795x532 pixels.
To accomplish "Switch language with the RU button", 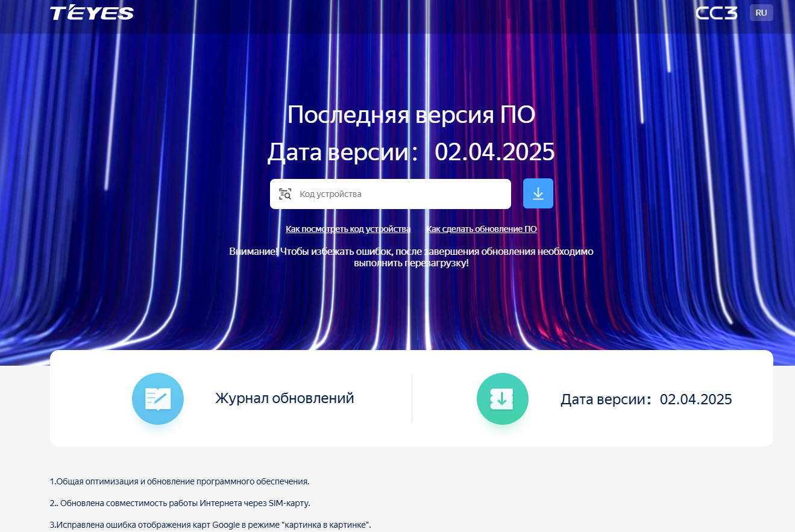I will (x=761, y=13).
